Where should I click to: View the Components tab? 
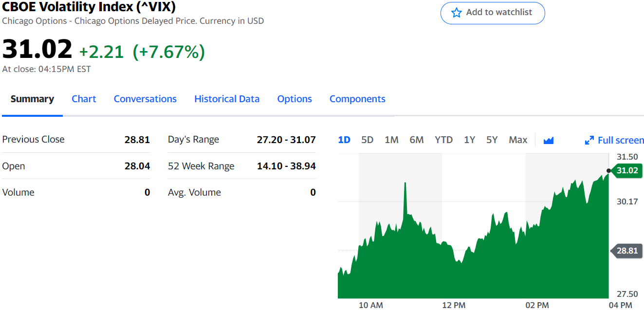357,99
